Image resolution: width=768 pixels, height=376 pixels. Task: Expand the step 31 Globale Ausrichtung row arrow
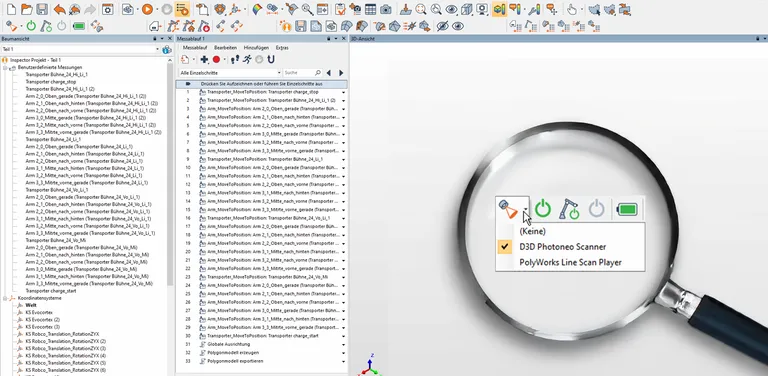pyautogui.click(x=343, y=345)
